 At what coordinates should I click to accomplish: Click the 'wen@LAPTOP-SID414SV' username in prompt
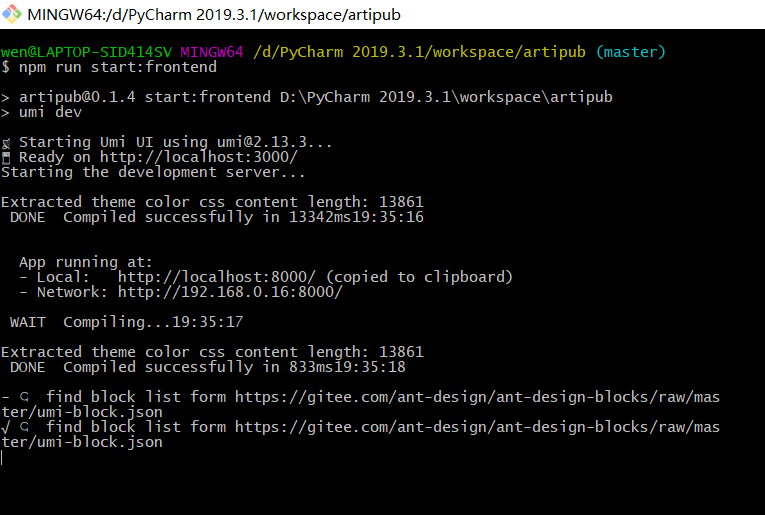[86, 52]
